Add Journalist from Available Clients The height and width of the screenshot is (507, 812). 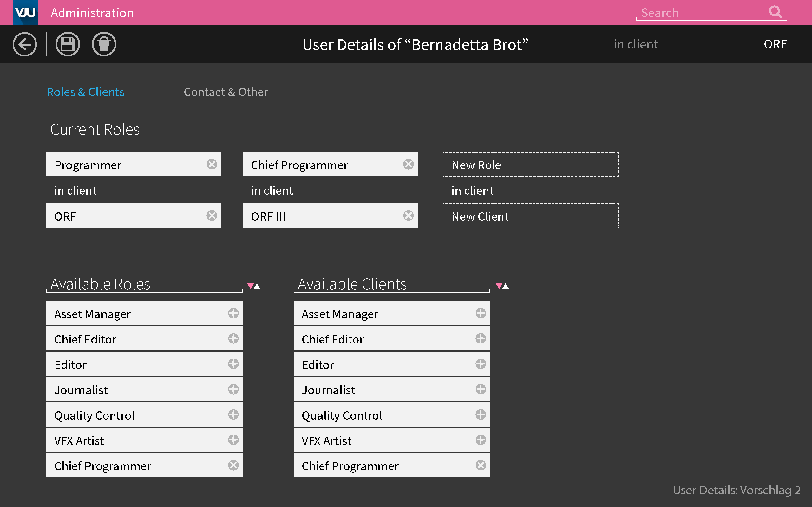click(x=481, y=389)
